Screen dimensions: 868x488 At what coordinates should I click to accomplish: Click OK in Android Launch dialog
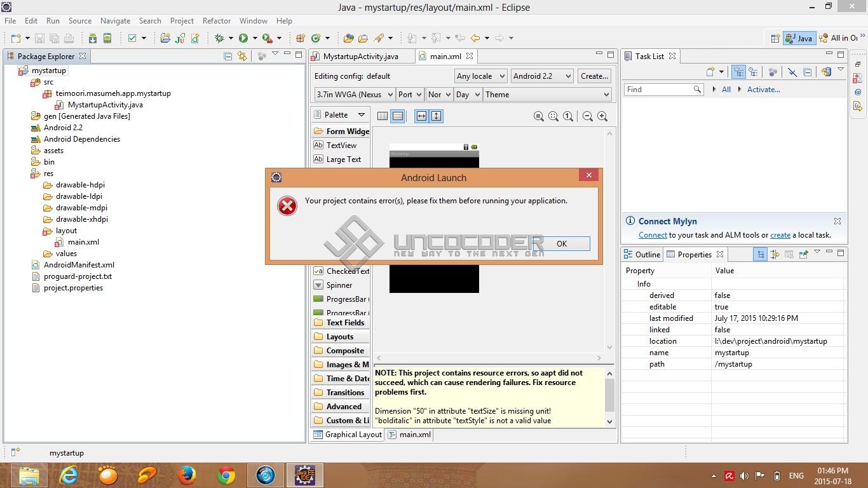click(x=562, y=243)
